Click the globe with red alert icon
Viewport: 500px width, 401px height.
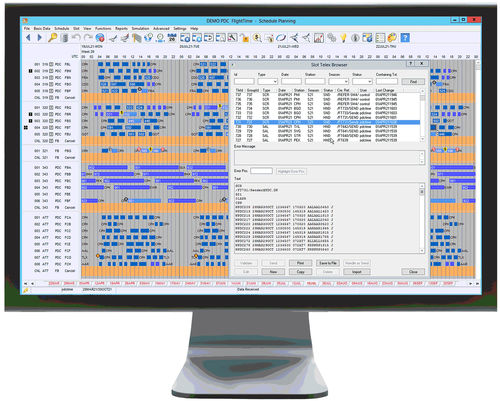tap(100, 38)
